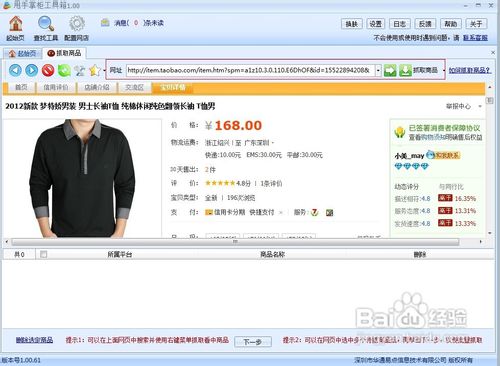This screenshot has width=500, height=366.
Task: Click the 删除 column header
Action: pos(420,255)
